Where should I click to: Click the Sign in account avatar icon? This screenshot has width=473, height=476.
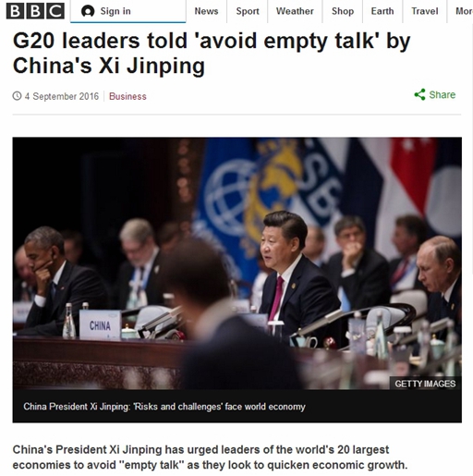coord(88,11)
